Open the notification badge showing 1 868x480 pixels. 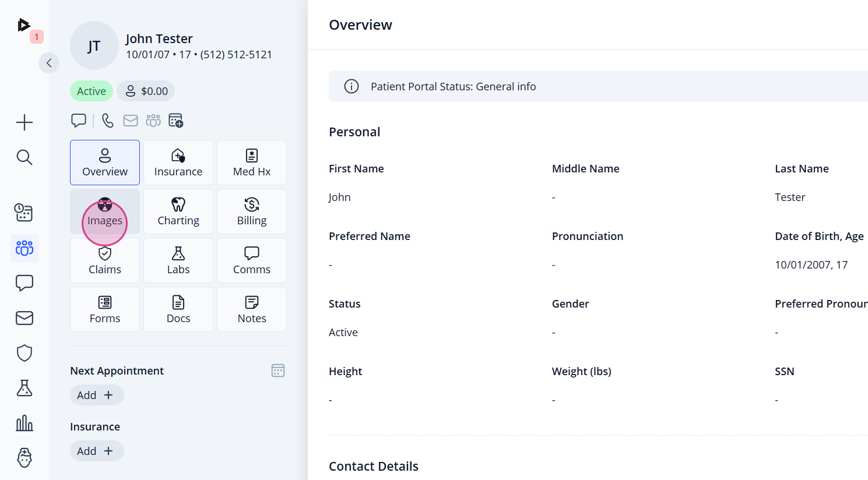(37, 37)
